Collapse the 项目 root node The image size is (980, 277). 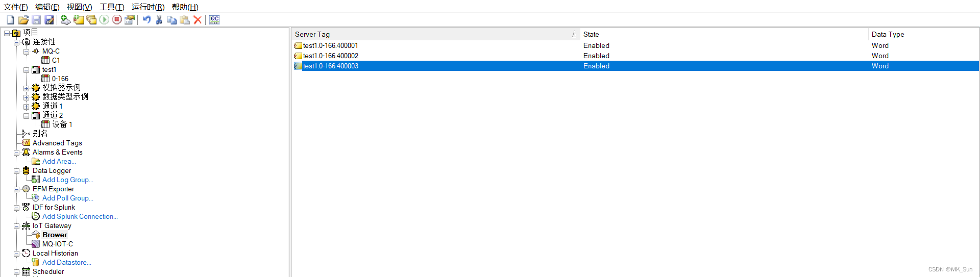pos(7,33)
